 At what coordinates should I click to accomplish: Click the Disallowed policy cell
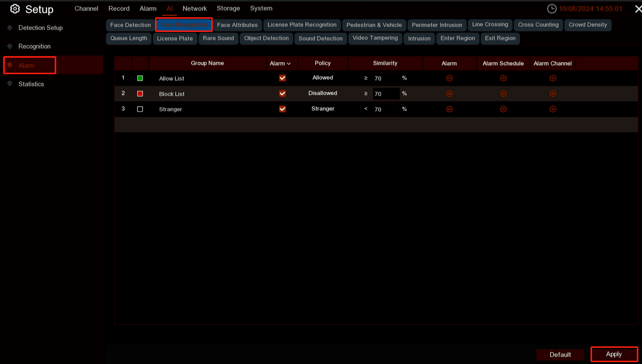[323, 93]
